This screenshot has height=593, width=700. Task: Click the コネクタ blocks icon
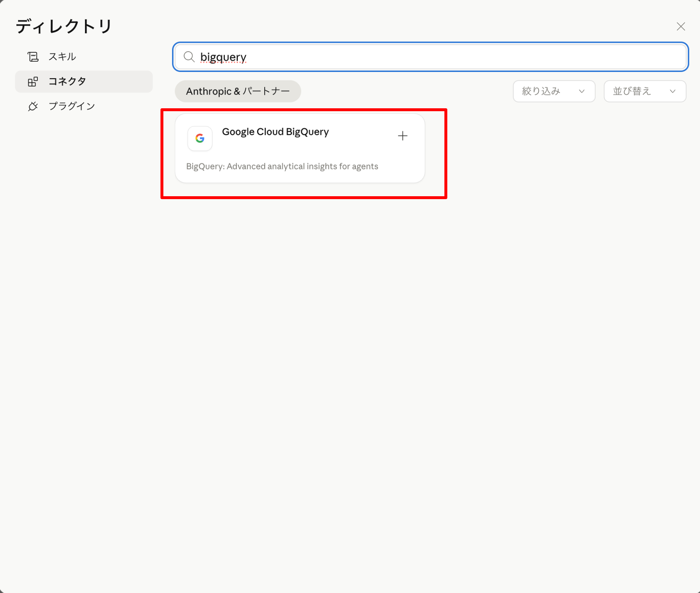[33, 81]
